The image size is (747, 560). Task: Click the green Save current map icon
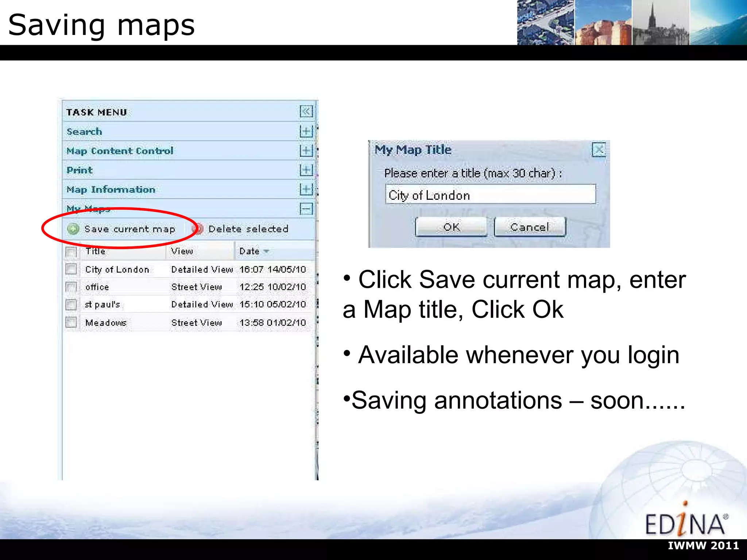click(73, 229)
